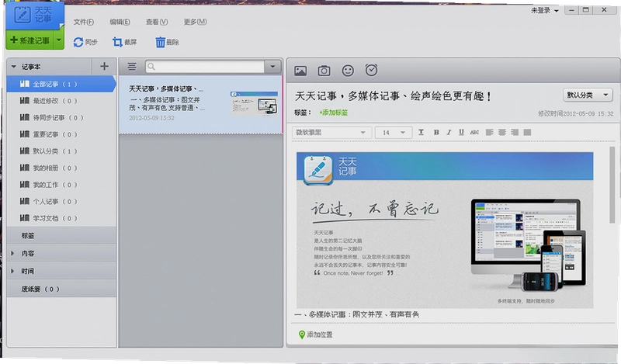Click the +添加标签 add tag link
621x364 pixels.
coord(334,113)
